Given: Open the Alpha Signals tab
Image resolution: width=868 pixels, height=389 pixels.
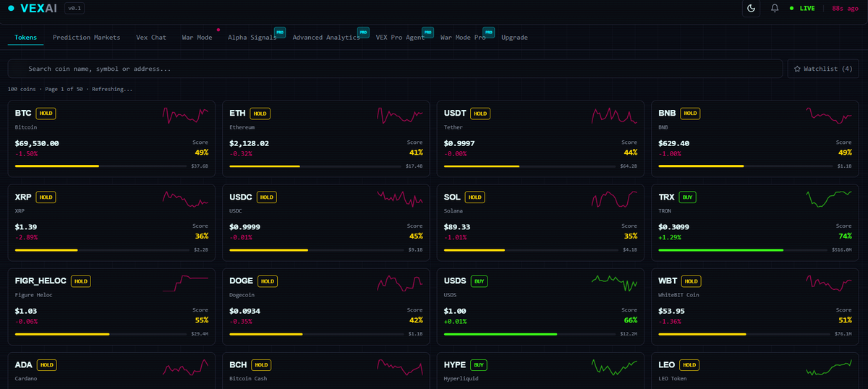Looking at the screenshot, I should (252, 38).
